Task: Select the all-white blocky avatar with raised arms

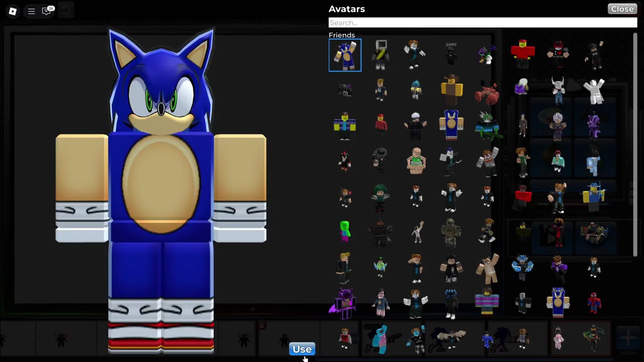Action: click(594, 92)
